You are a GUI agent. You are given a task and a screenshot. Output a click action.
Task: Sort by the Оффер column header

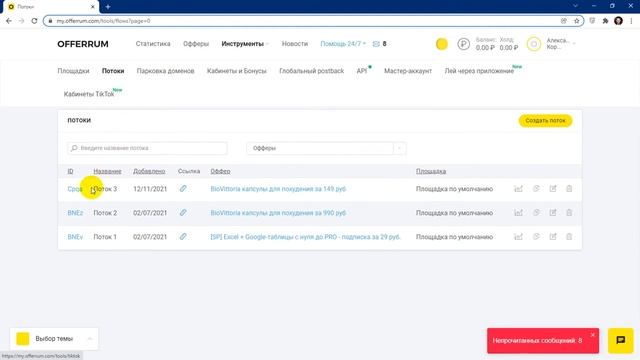(220, 171)
